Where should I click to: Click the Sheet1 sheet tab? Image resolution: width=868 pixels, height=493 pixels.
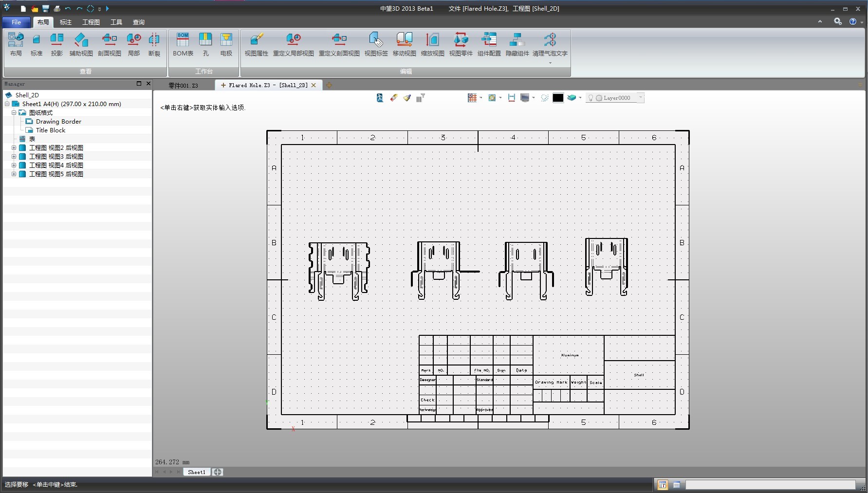[x=197, y=472]
